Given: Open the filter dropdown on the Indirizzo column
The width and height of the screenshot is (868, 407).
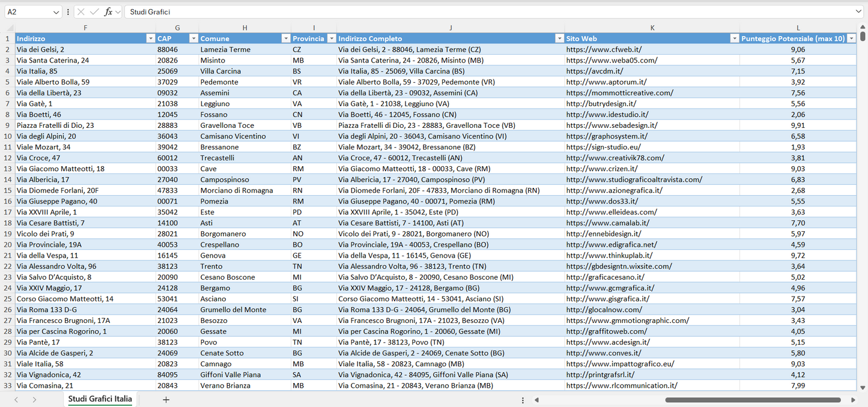Looking at the screenshot, I should point(150,38).
